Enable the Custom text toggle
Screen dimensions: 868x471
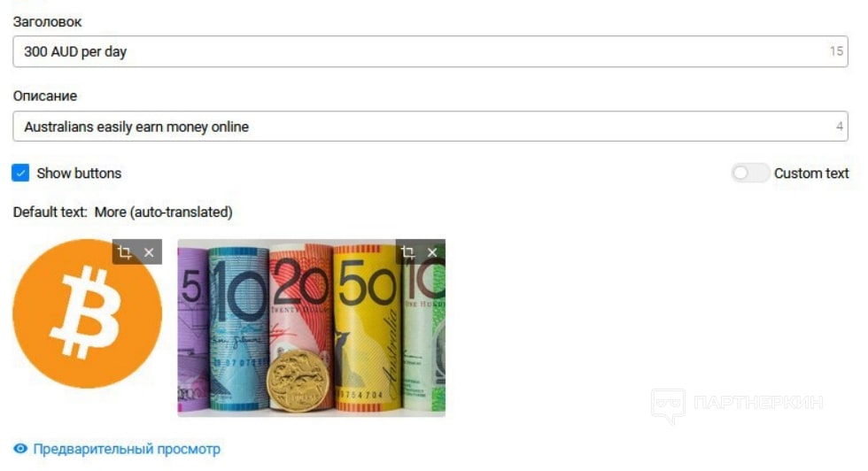pos(749,174)
